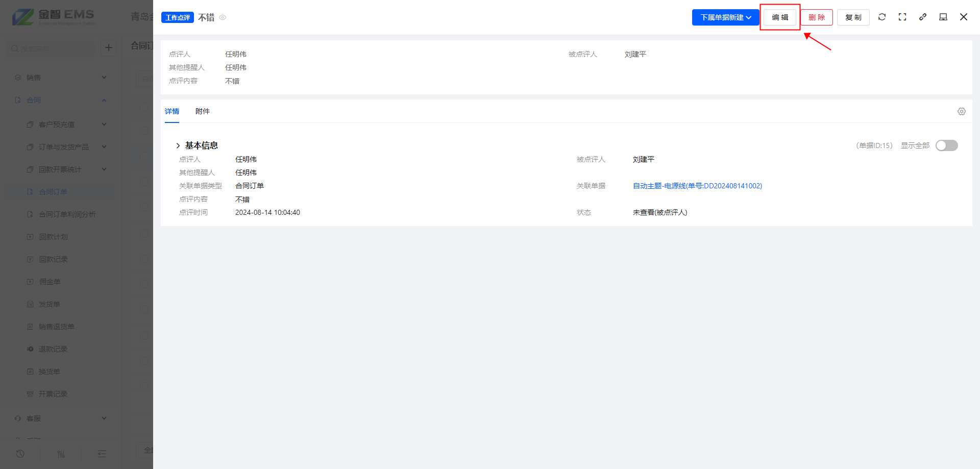This screenshot has width=980, height=469.
Task: Open 开票记录 in sidebar
Action: coord(60,394)
